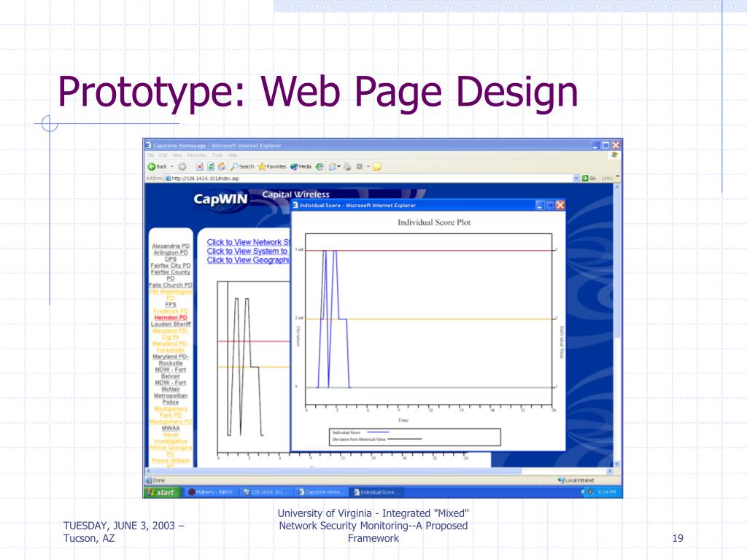Open the Falls Church PD link

[171, 285]
